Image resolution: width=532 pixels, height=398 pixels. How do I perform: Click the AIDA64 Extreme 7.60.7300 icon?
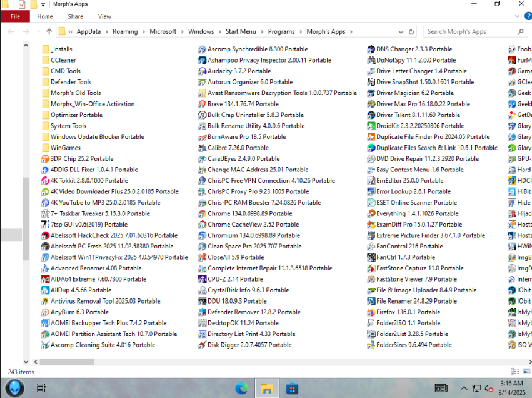(45, 279)
